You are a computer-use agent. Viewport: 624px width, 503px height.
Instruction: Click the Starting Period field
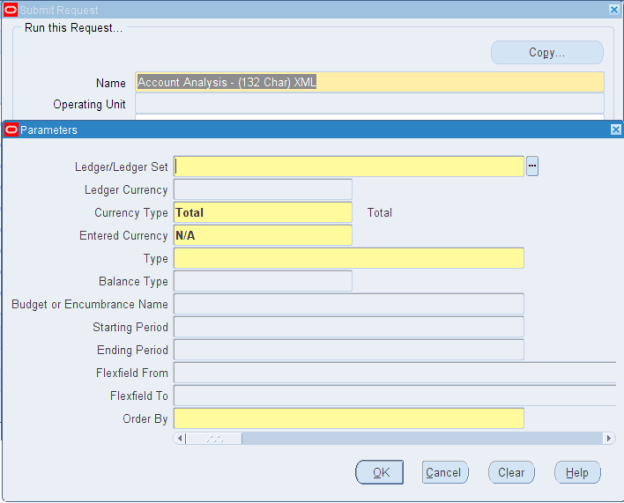coord(348,327)
